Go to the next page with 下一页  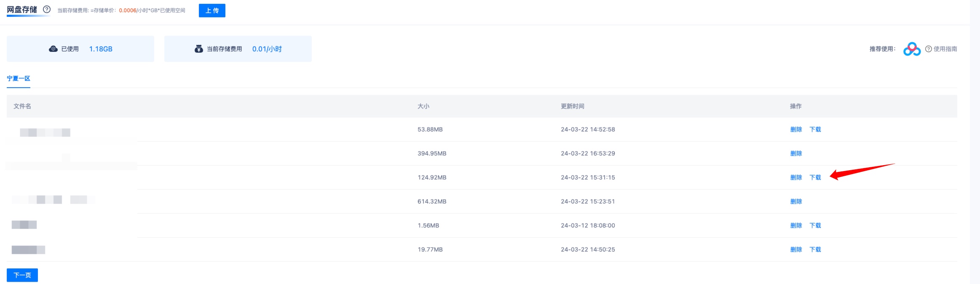click(x=22, y=275)
